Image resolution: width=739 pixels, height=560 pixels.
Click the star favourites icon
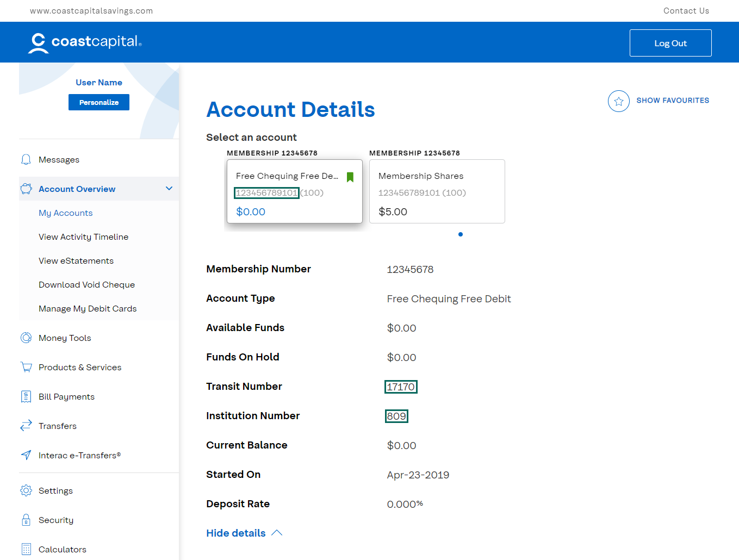(619, 101)
